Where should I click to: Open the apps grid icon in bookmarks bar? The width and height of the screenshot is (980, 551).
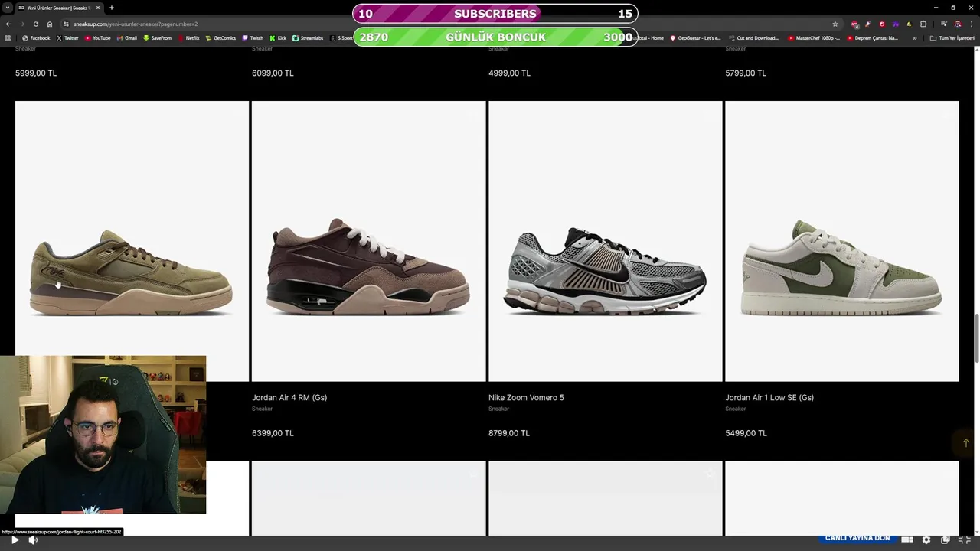(x=8, y=37)
